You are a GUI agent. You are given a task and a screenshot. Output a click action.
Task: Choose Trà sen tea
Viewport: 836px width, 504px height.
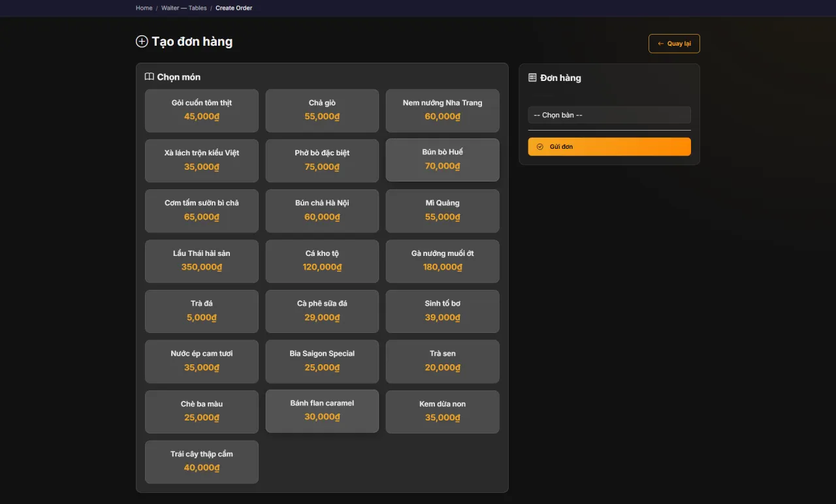click(443, 362)
